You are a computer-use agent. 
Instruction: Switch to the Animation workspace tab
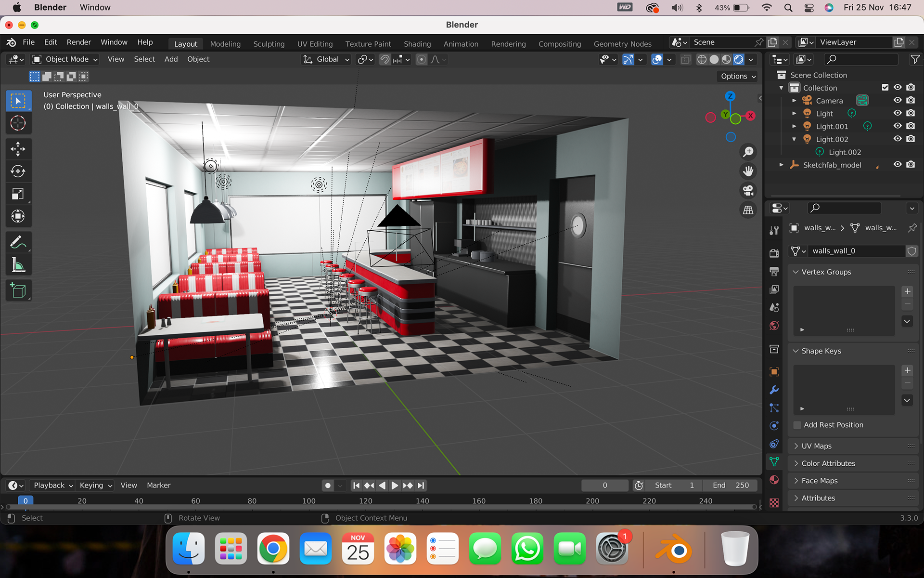(461, 44)
